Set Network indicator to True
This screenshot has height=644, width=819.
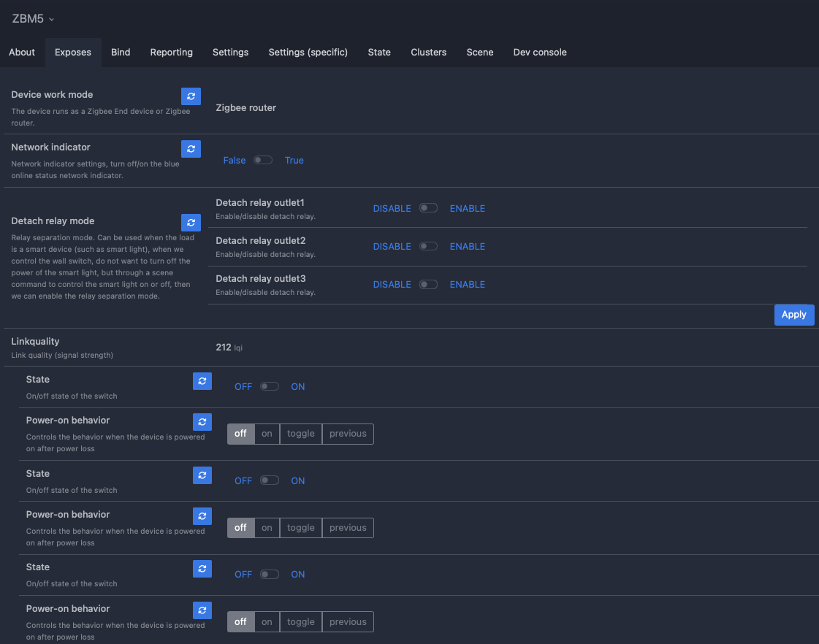(x=294, y=160)
